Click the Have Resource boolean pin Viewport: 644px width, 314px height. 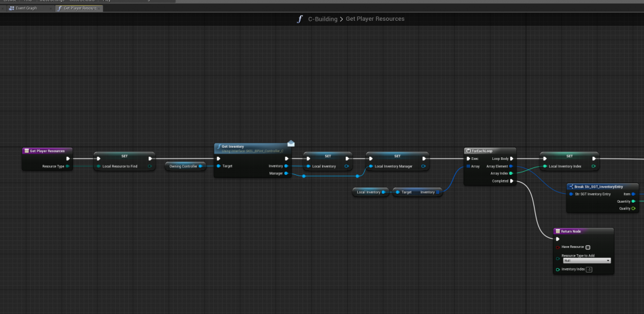[558, 247]
